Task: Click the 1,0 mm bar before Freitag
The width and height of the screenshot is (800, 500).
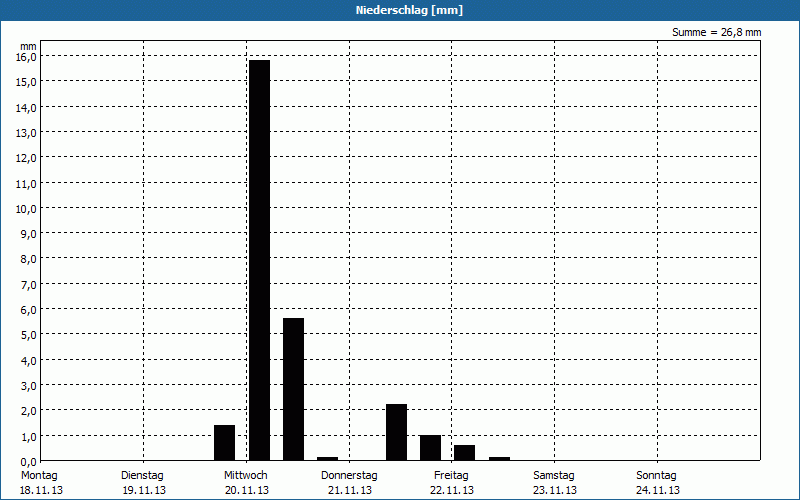Action: [x=431, y=447]
